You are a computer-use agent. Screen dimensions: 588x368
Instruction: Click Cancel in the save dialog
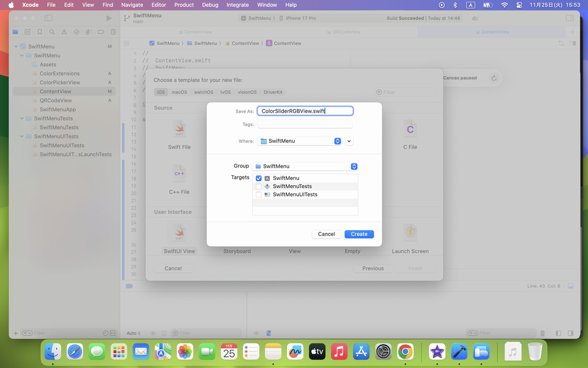326,234
